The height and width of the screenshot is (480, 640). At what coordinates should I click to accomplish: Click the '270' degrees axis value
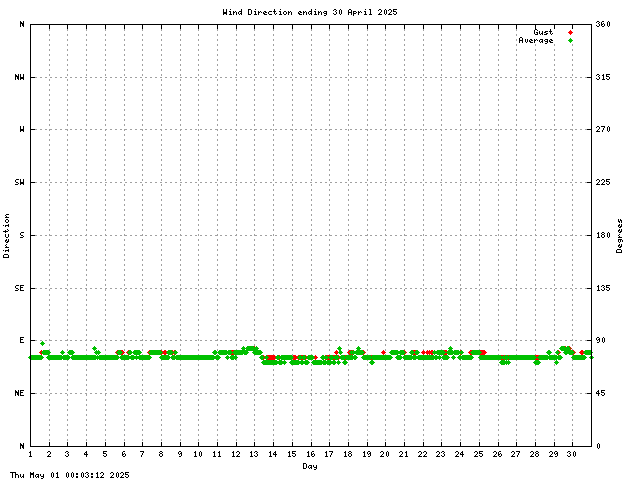click(603, 129)
